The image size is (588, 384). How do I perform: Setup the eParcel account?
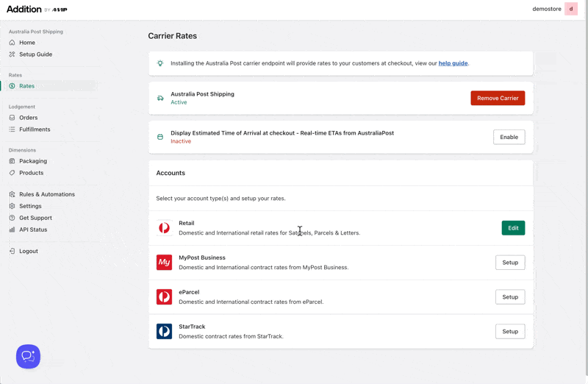click(510, 297)
